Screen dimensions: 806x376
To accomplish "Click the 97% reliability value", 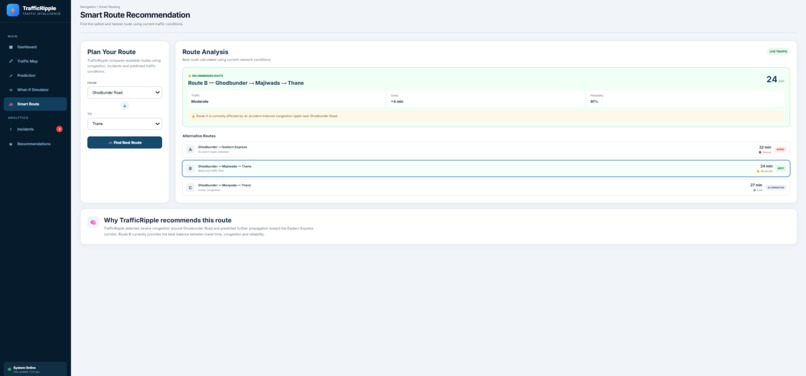I will (x=594, y=101).
